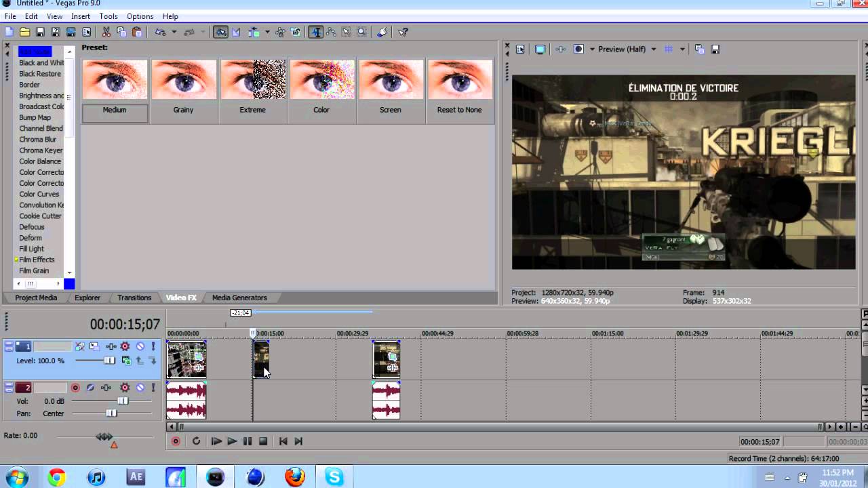This screenshot has width=868, height=488.
Task: Stop playback with the Stop button
Action: pyautogui.click(x=263, y=441)
